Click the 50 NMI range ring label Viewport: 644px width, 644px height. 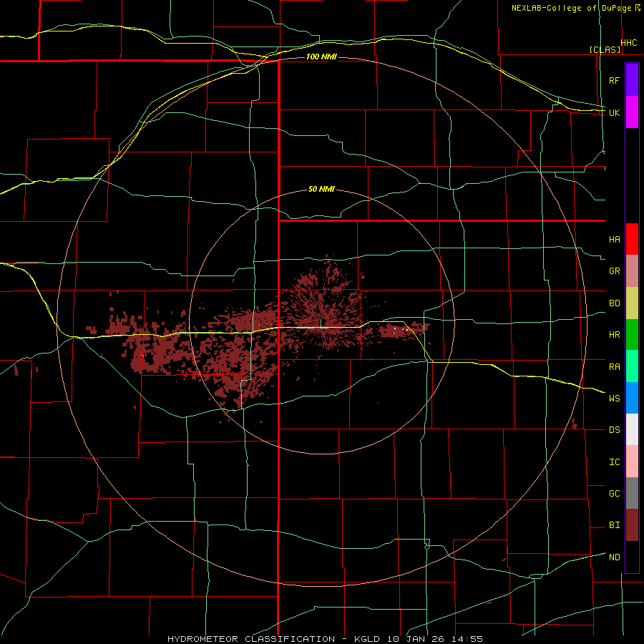pos(321,189)
